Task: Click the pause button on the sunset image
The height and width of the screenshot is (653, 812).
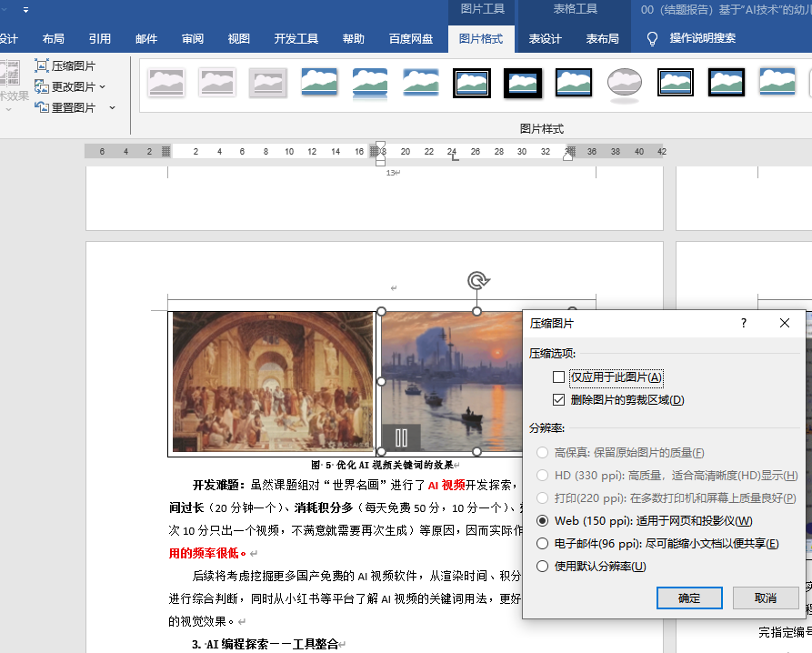Action: 401,438
